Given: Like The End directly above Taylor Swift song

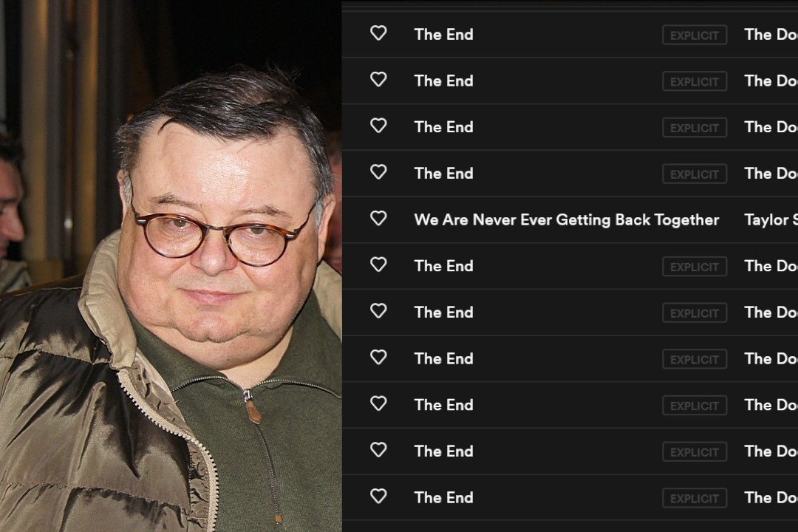Looking at the screenshot, I should pos(378,172).
